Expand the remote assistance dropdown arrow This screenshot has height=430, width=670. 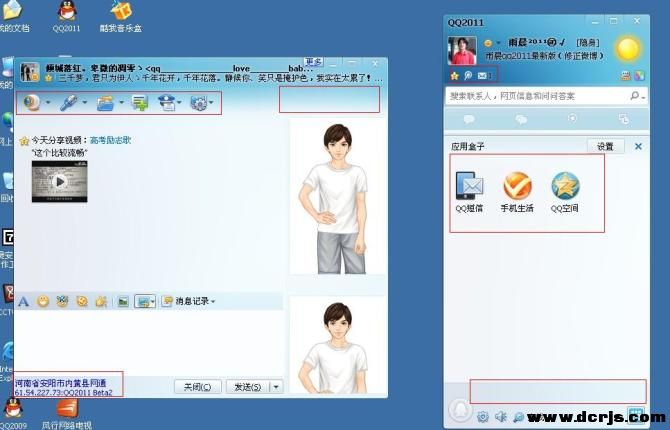pos(179,103)
